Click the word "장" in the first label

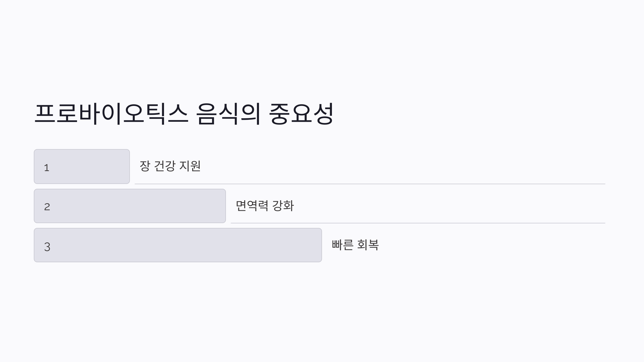tap(145, 166)
